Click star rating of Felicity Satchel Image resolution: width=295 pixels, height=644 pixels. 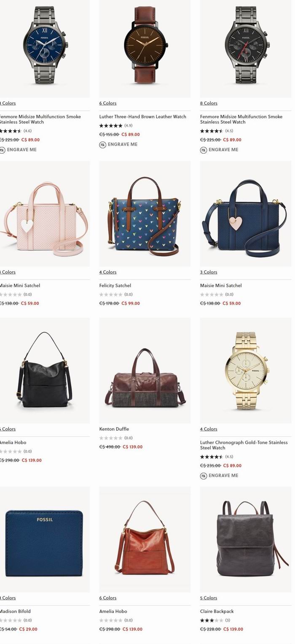tap(111, 295)
